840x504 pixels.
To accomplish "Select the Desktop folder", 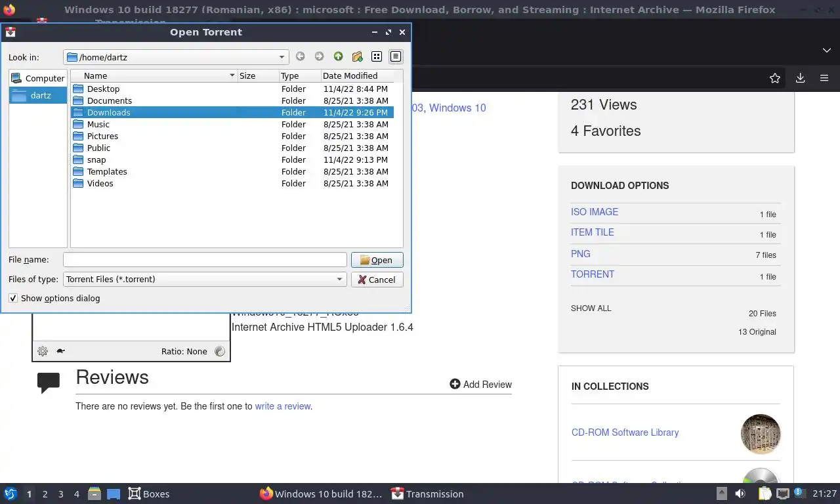I will pyautogui.click(x=232, y=89).
